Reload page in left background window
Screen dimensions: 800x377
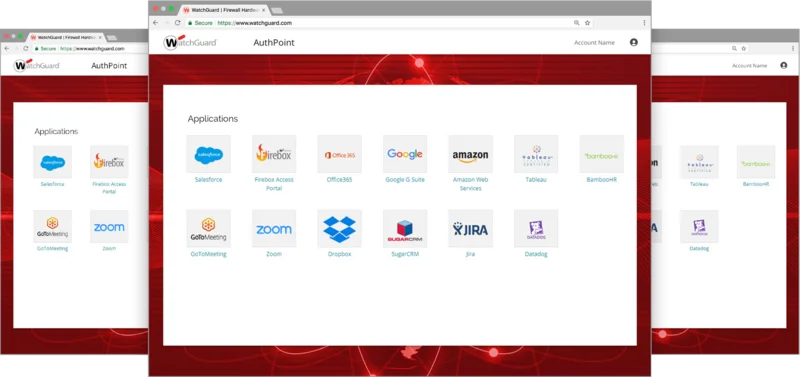coord(26,48)
